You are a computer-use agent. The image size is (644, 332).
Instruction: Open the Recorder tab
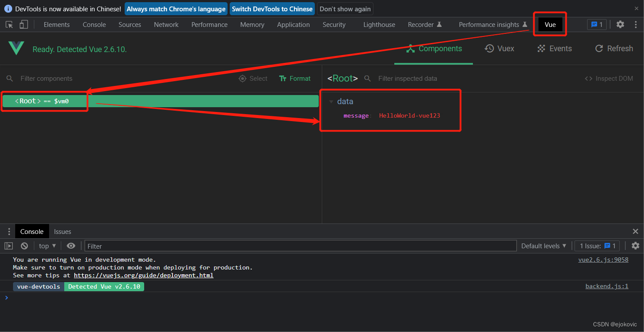tap(425, 25)
